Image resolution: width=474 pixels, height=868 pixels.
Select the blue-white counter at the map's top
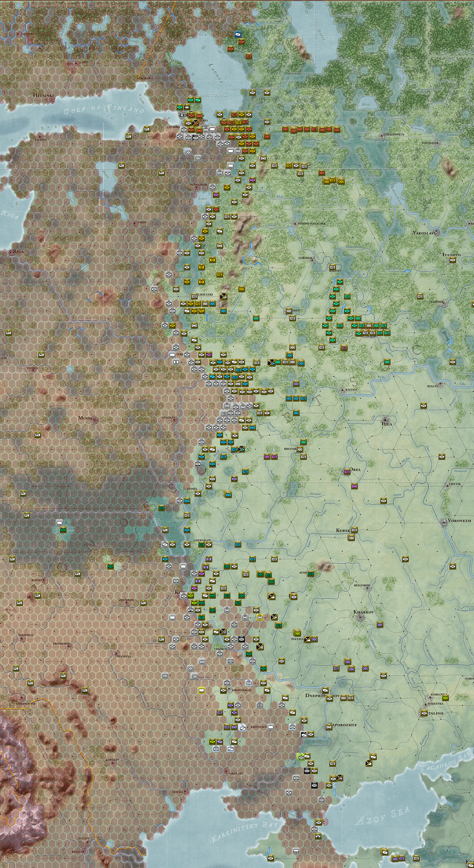pos(238,34)
